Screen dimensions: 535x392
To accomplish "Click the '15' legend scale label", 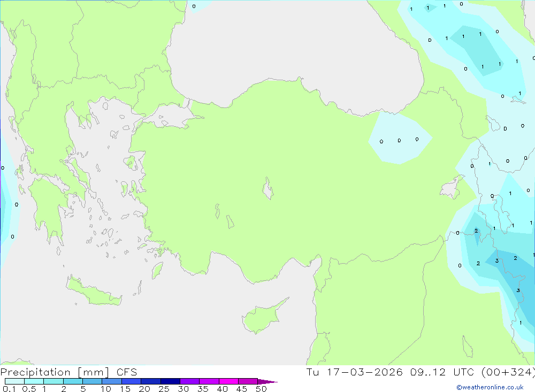I will (x=125, y=389).
